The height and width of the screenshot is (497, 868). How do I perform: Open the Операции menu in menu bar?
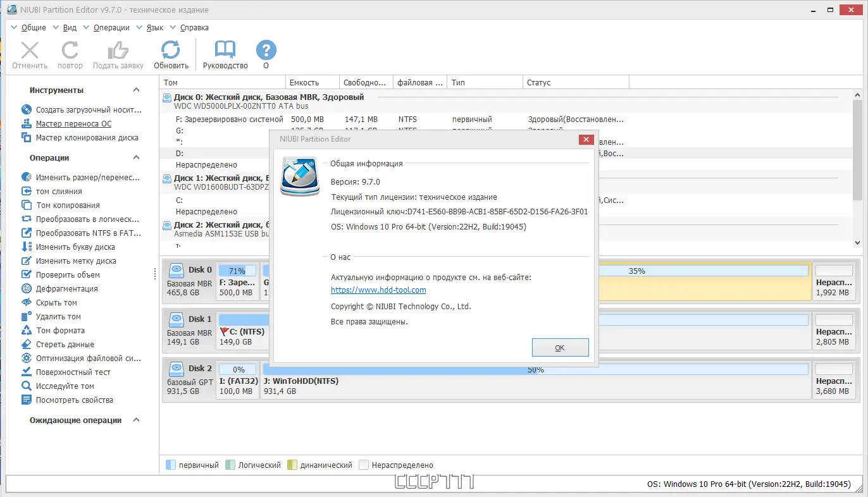click(x=111, y=28)
